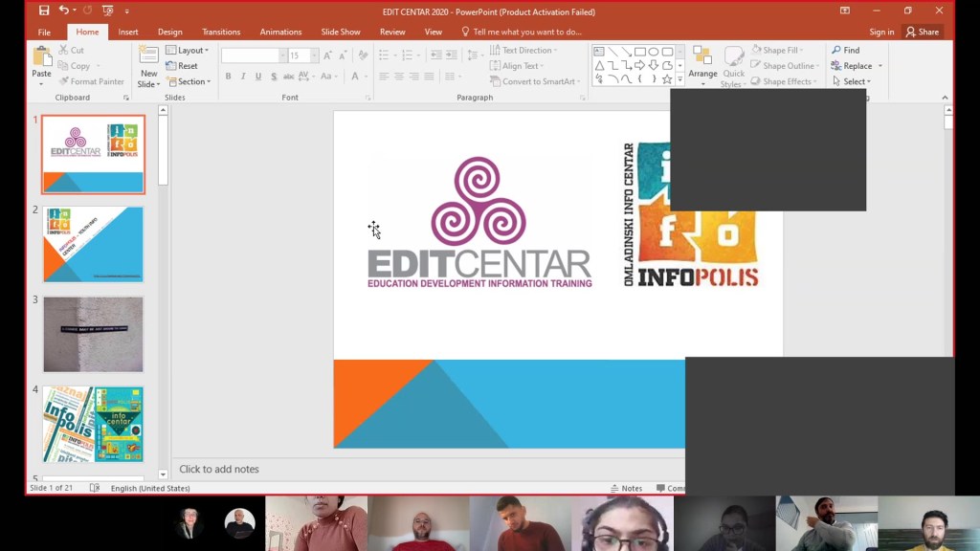
Task: Open the Layout dropdown
Action: point(187,50)
